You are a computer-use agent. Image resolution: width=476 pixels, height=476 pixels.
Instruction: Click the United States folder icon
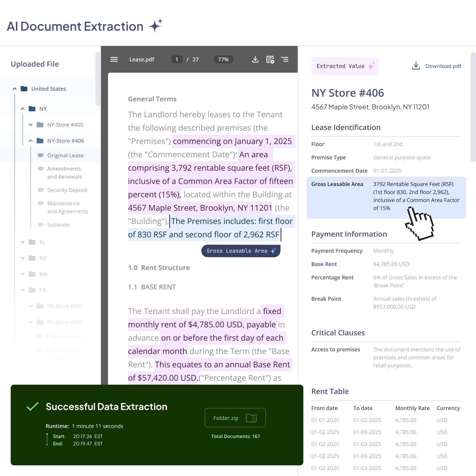click(24, 89)
